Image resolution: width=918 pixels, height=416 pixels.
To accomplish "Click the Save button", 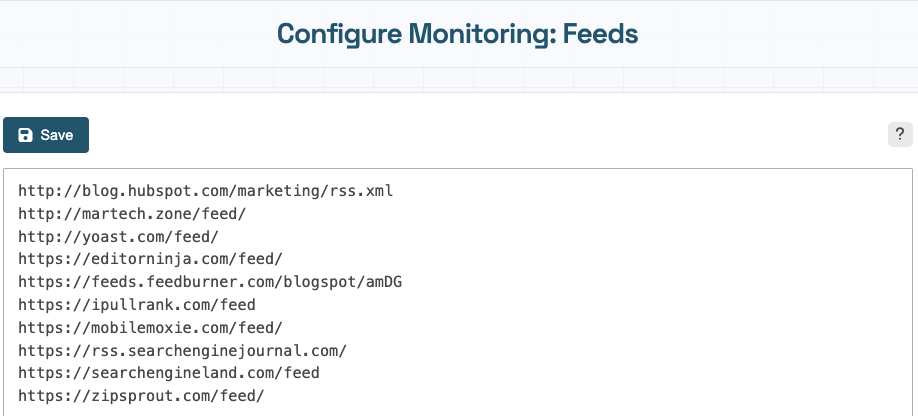I will tap(46, 135).
